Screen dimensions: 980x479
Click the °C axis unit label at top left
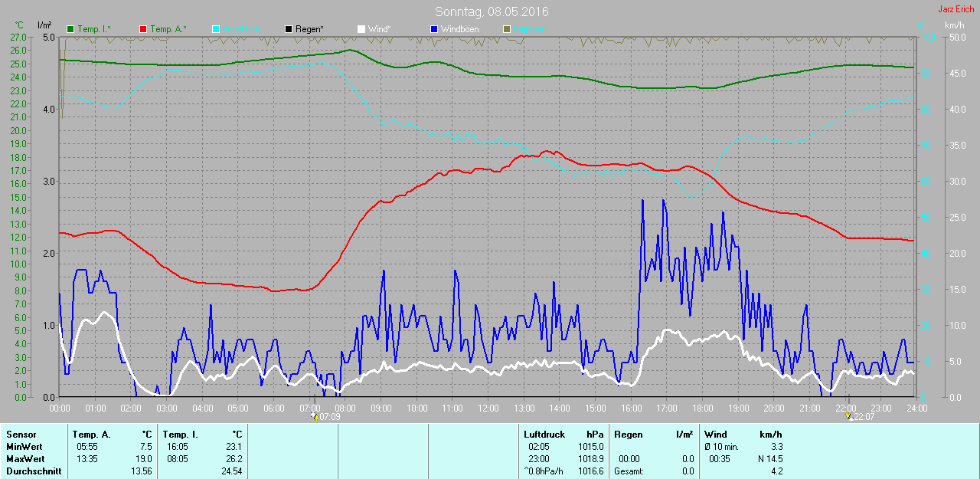click(20, 25)
